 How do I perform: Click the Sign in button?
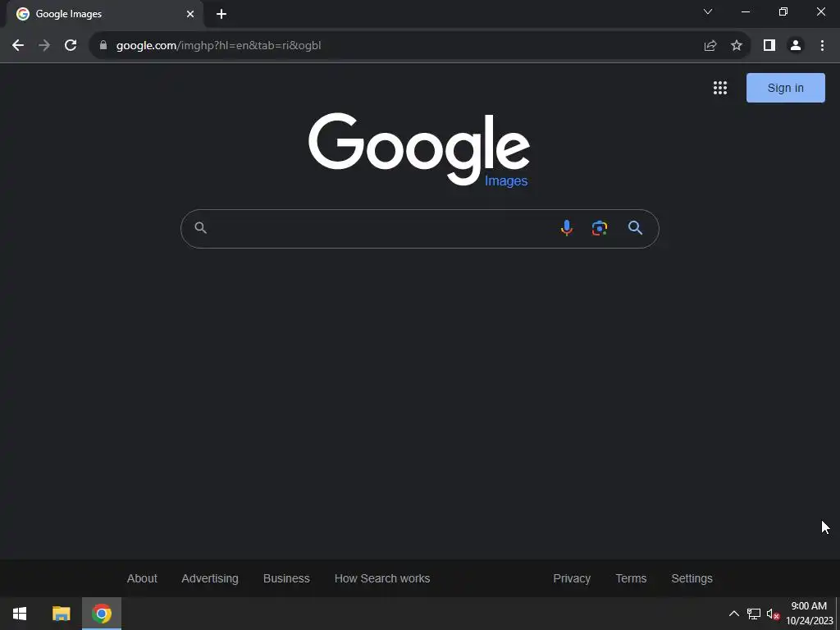point(785,88)
